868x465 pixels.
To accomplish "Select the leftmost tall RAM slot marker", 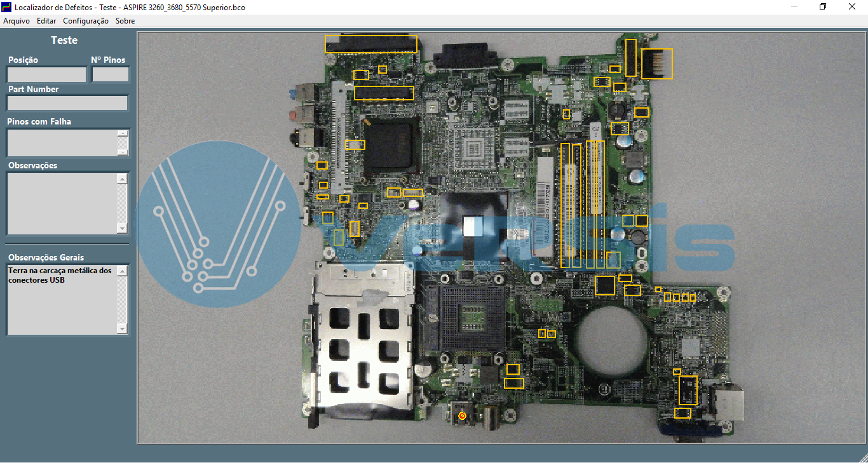I will (566, 205).
